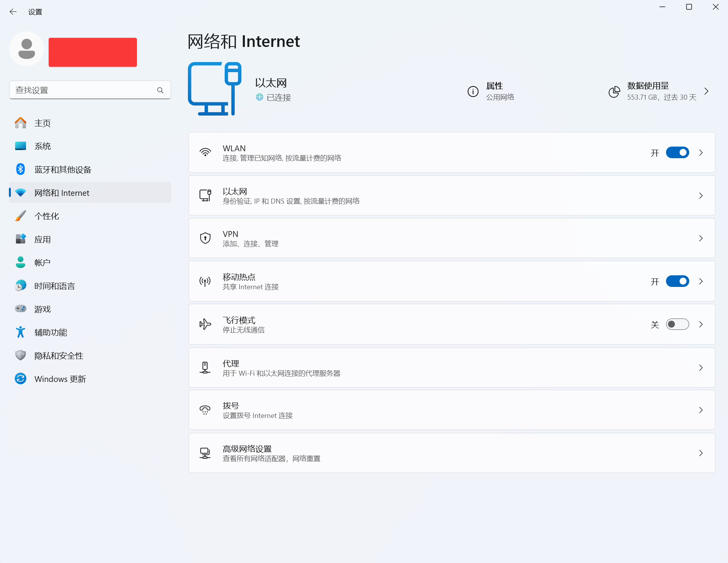Click the Windows 更新 sync icon
The image size is (728, 563).
[21, 379]
